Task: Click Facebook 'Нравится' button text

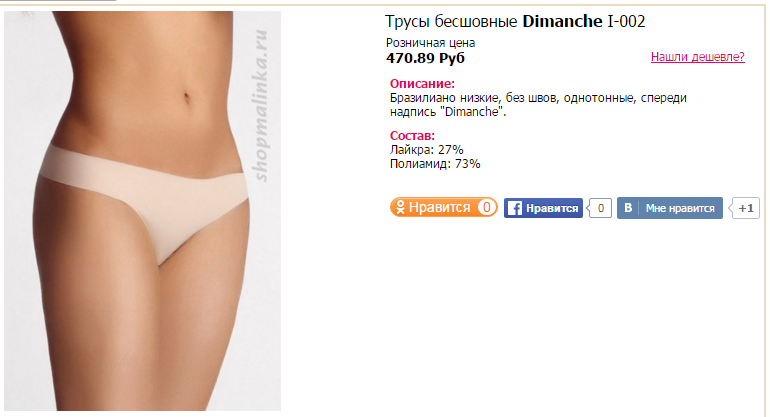Action: tap(552, 208)
